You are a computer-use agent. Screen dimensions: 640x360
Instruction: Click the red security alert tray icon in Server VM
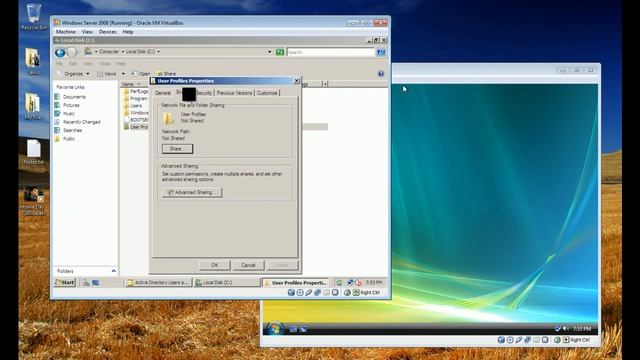coord(359,282)
